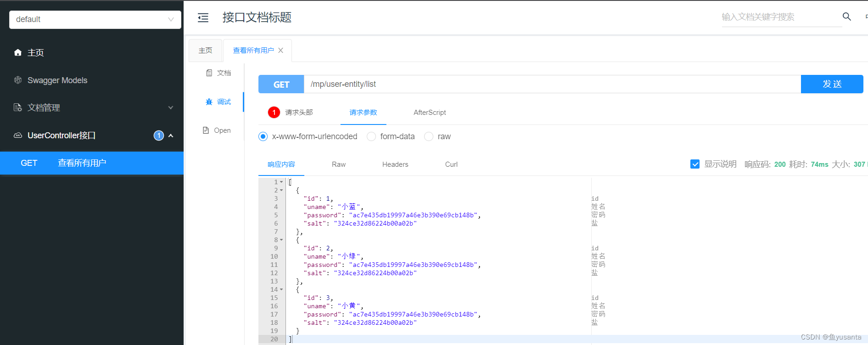Open the 调试 side tab
Screen dimensions: 868x345
(218, 102)
